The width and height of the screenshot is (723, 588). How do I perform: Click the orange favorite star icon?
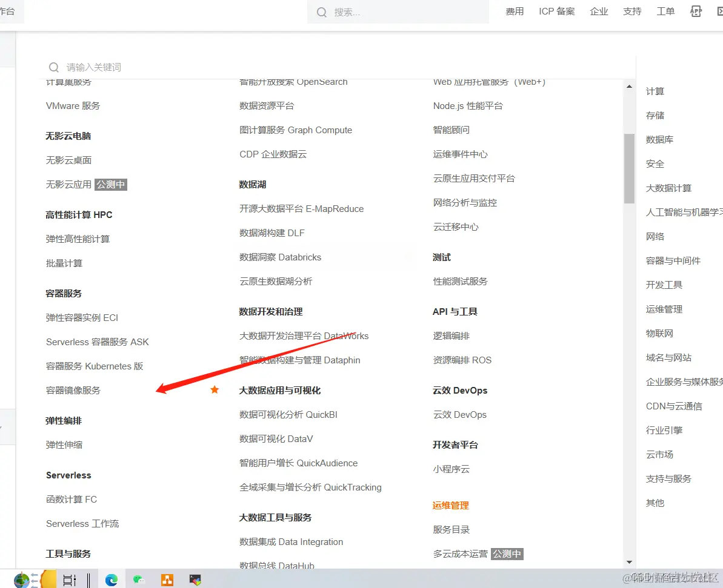tap(215, 390)
